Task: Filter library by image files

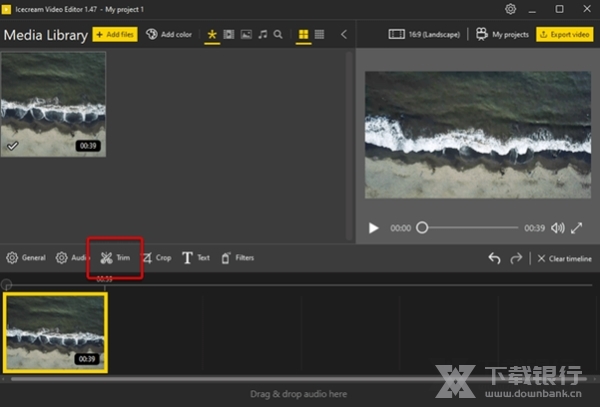Action: tap(246, 34)
